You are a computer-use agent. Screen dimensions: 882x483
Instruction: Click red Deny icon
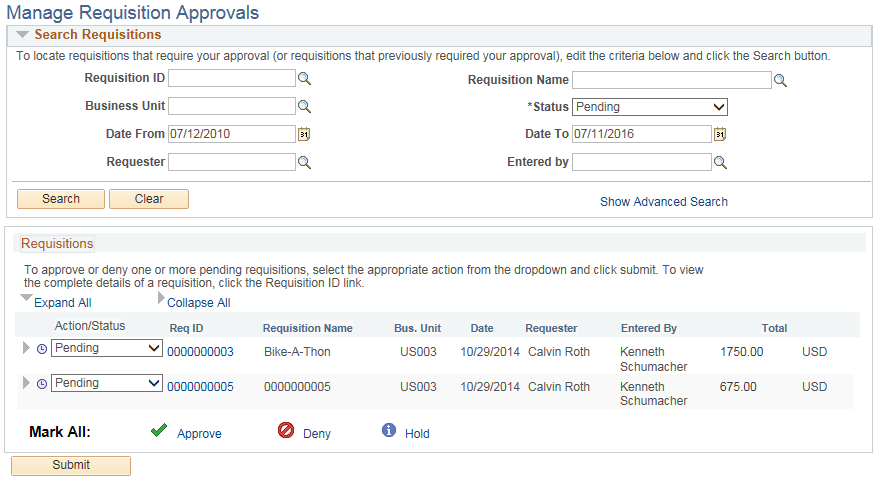286,431
